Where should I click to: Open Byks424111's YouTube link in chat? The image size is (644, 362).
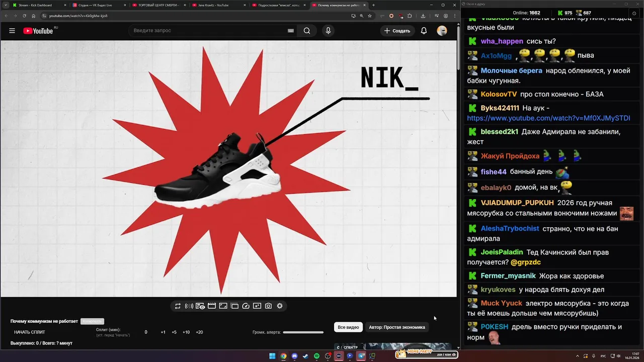point(548,118)
